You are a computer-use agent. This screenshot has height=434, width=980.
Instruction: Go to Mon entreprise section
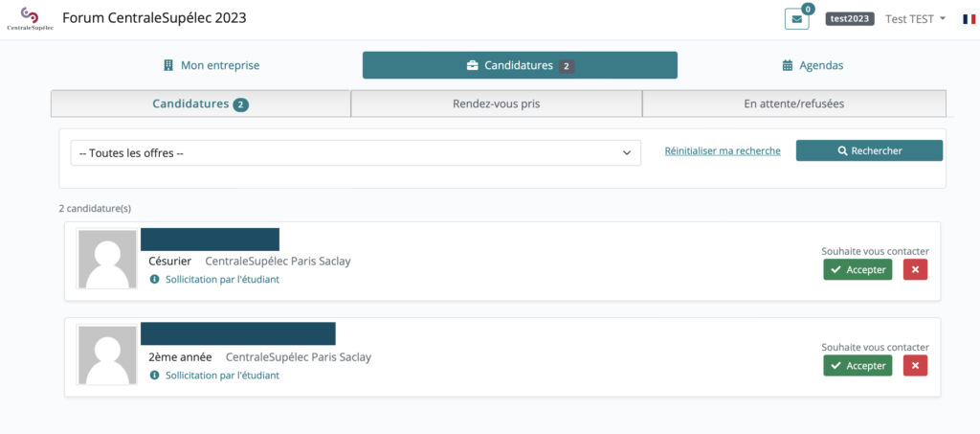coord(212,65)
